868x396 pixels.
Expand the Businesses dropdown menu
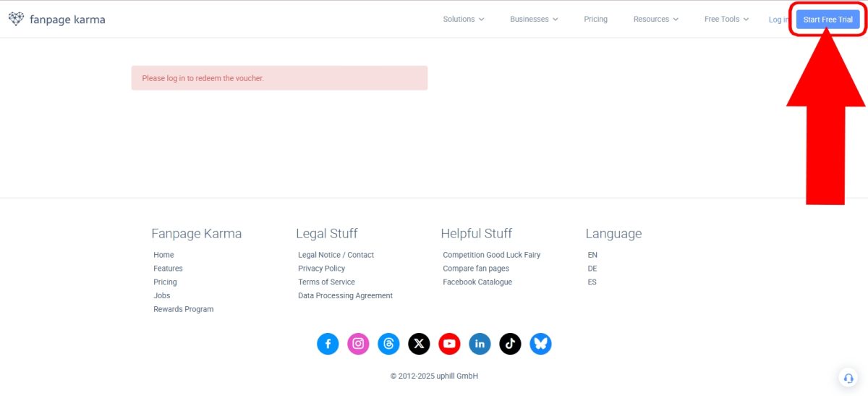[x=533, y=20]
